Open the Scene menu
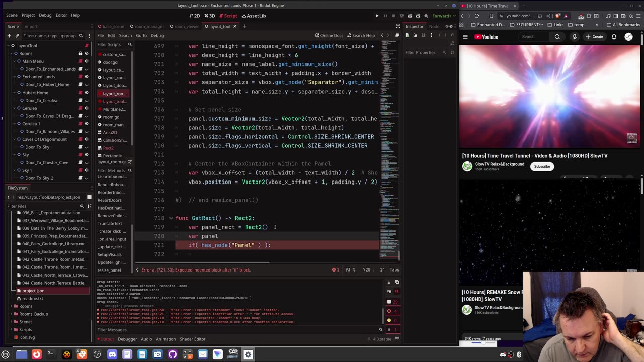The width and height of the screenshot is (644, 362). [x=12, y=15]
